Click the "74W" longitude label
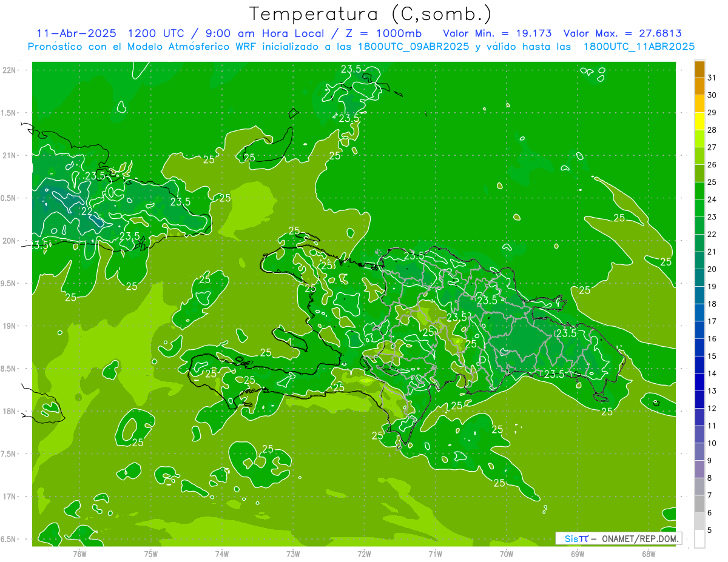Screen dimensions: 728x562 point(222,554)
